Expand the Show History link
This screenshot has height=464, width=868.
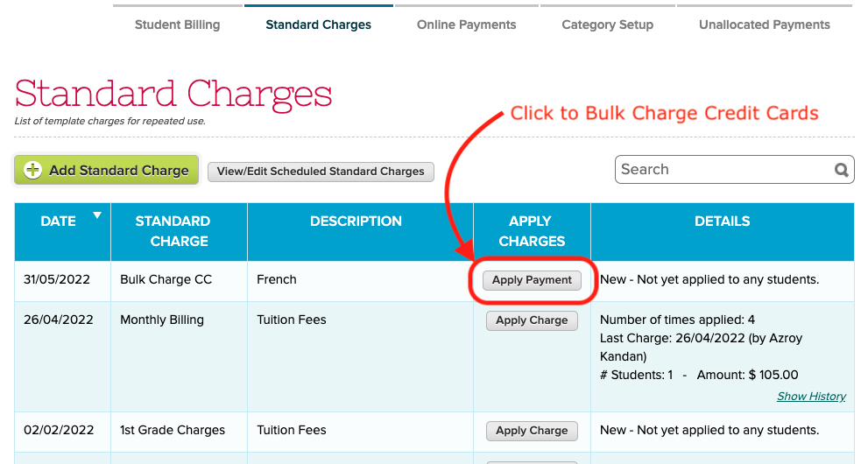811,396
